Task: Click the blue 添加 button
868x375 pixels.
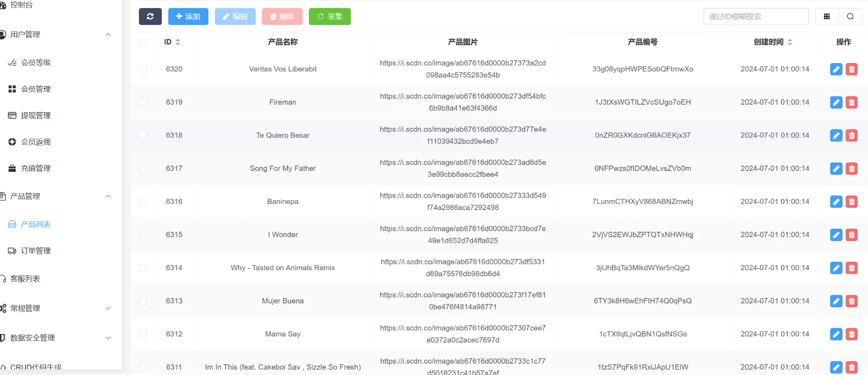Action: coord(188,16)
